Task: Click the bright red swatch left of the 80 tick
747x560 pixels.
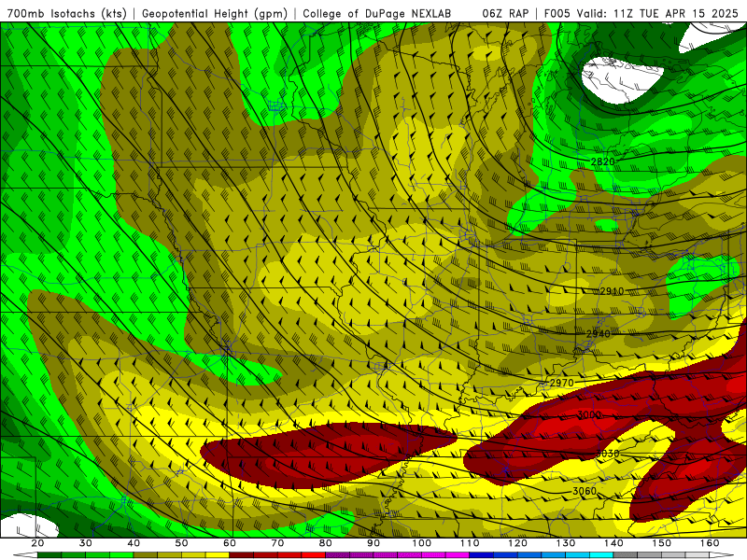Action: click(x=314, y=555)
